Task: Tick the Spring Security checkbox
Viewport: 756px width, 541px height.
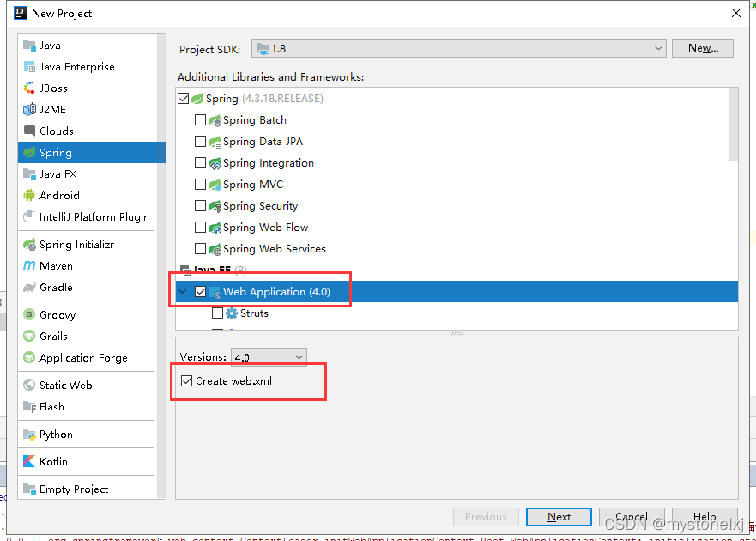Action: [x=200, y=205]
